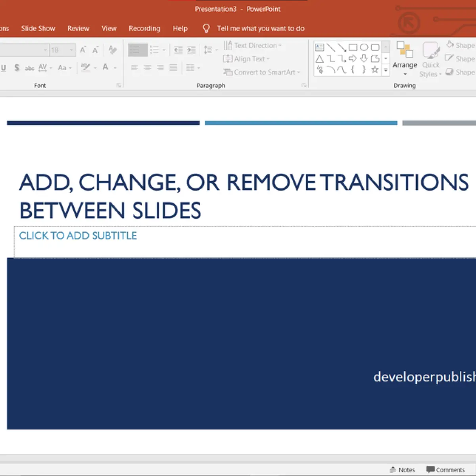Toggle underline formatting
Viewport: 476px width, 476px height.
click(4, 68)
